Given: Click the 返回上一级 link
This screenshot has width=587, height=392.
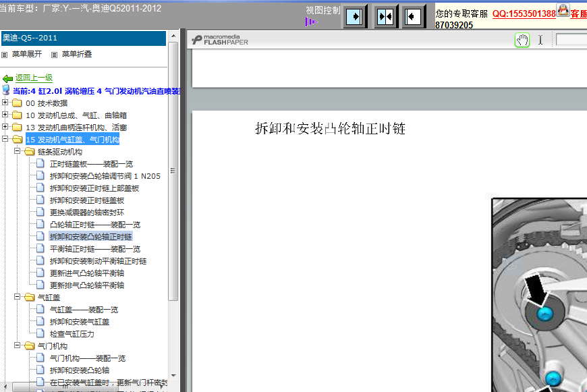Looking at the screenshot, I should 34,78.
